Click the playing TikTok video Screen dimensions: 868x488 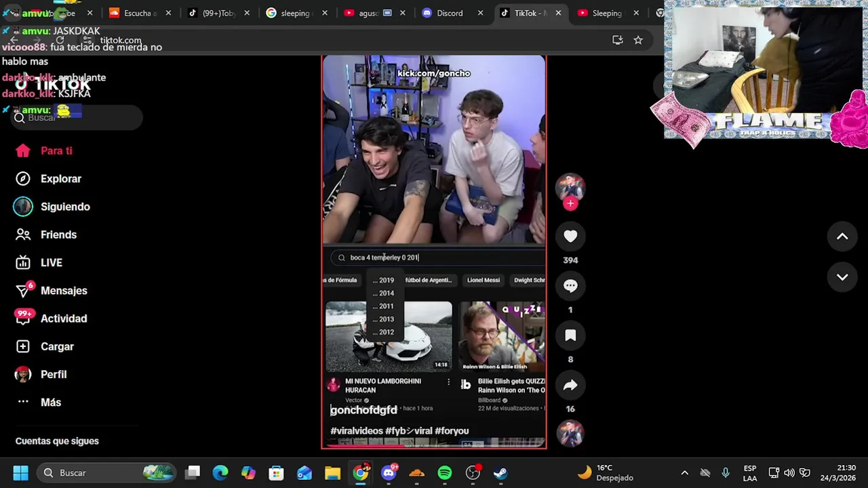[434, 251]
